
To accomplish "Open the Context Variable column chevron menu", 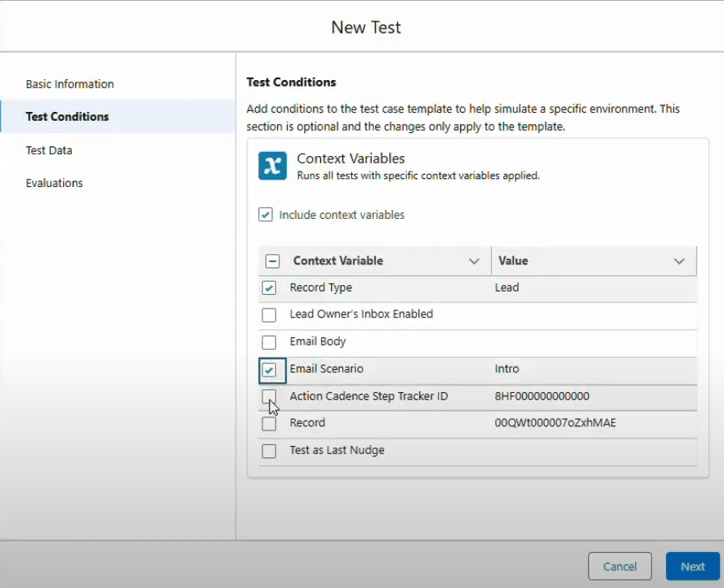I will [x=473, y=261].
